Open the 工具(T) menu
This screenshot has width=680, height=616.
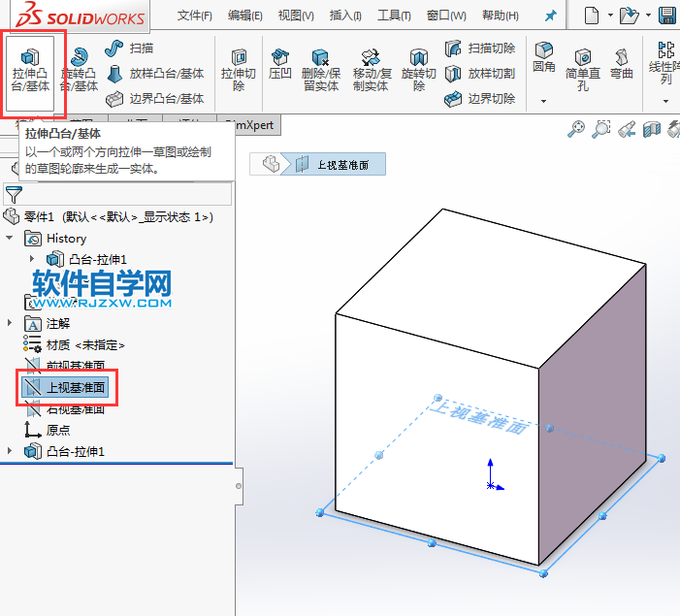pos(394,16)
